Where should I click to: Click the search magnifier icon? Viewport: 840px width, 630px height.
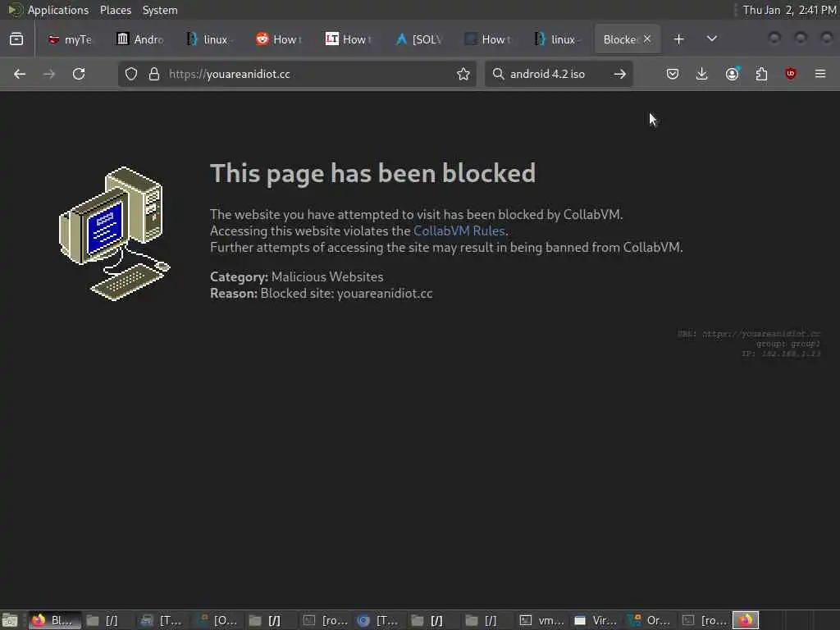498,73
